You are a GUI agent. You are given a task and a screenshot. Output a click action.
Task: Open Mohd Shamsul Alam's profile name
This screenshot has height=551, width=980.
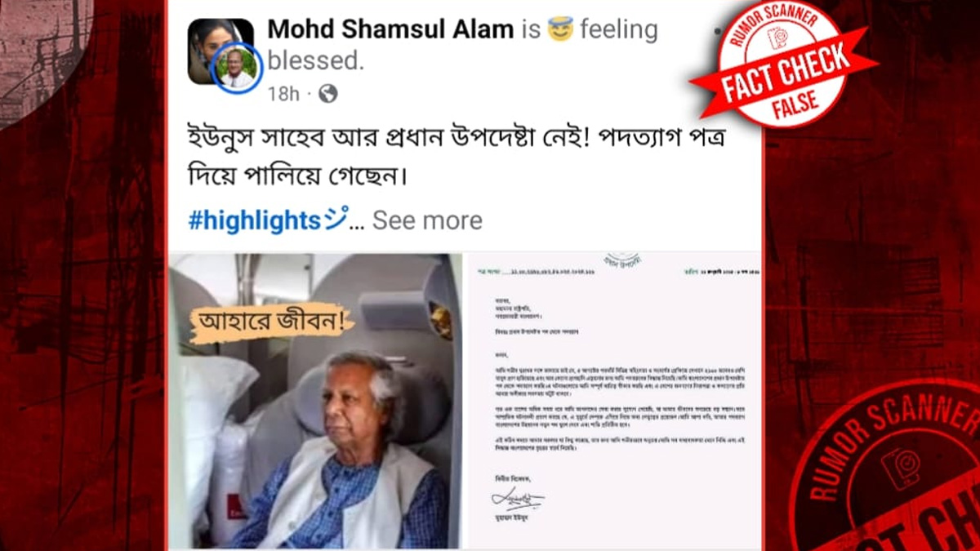coord(390,30)
